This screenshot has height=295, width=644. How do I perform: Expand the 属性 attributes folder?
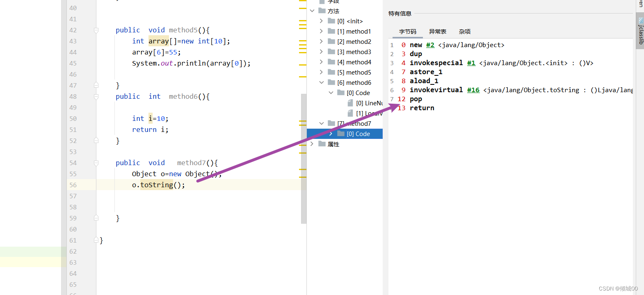(312, 144)
